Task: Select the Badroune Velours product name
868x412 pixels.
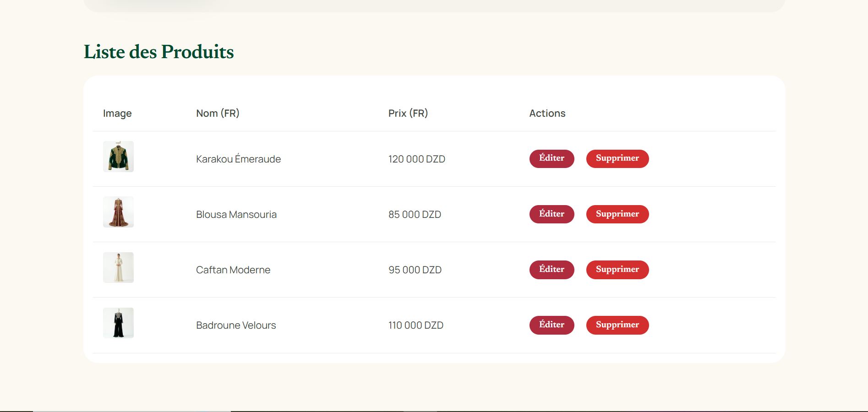Action: tap(236, 325)
